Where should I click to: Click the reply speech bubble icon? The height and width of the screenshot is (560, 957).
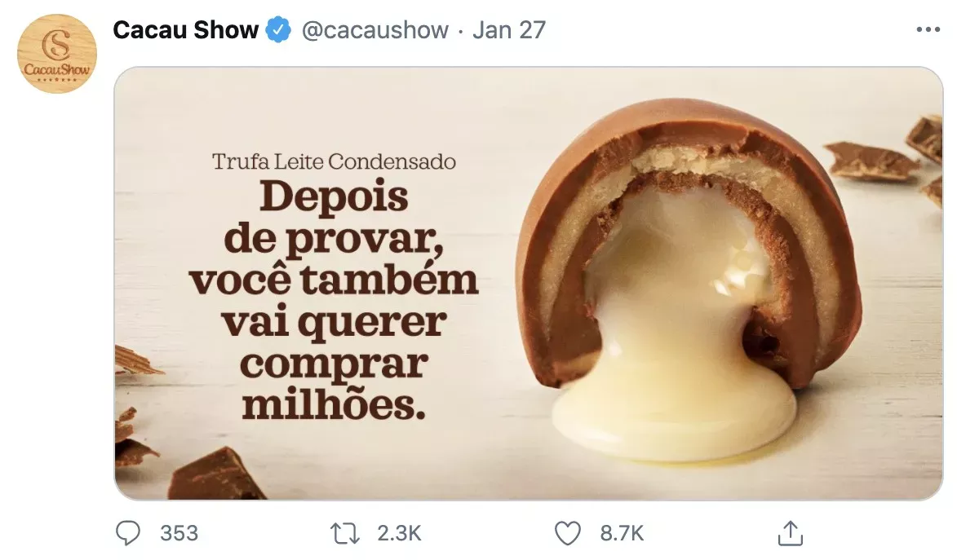point(128,533)
